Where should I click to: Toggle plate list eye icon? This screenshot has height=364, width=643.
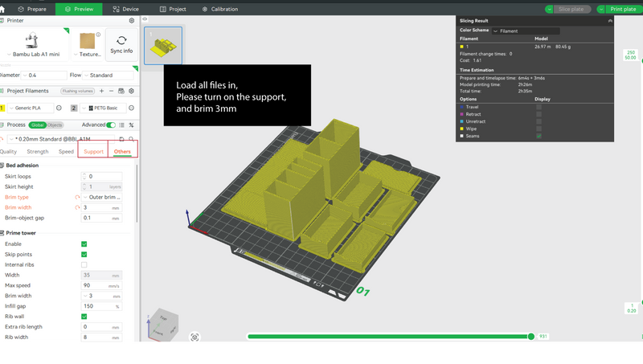tap(145, 18)
